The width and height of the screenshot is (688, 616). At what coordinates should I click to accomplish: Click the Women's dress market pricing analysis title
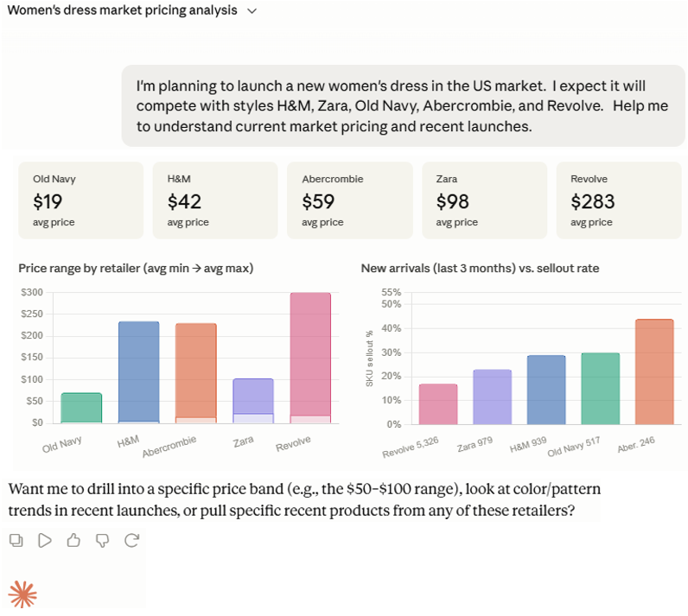(x=123, y=10)
